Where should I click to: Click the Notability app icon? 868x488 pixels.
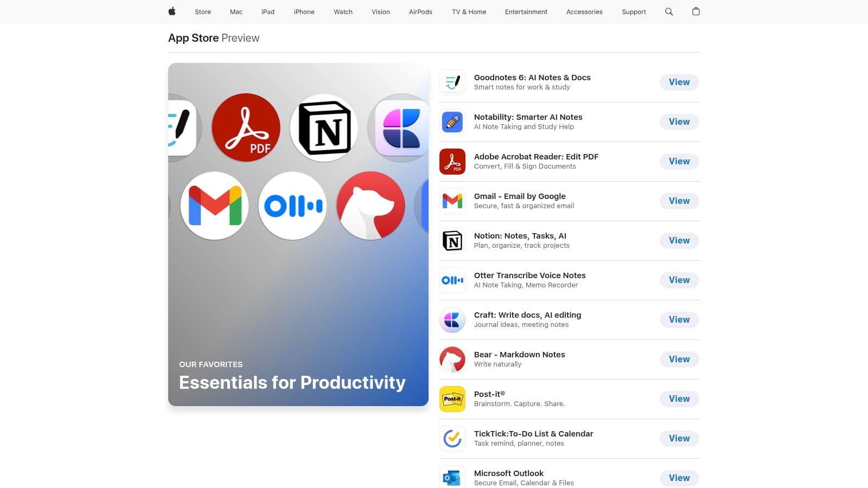452,121
